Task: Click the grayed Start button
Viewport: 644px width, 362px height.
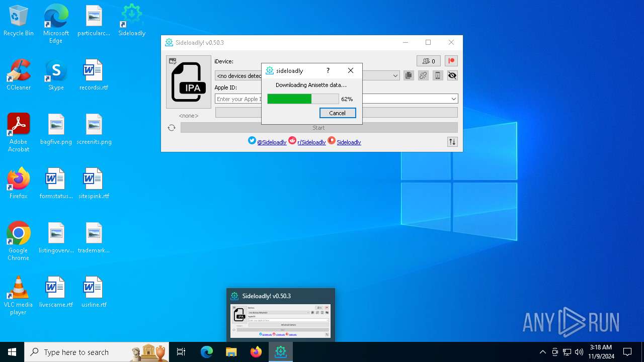Action: [x=319, y=128]
